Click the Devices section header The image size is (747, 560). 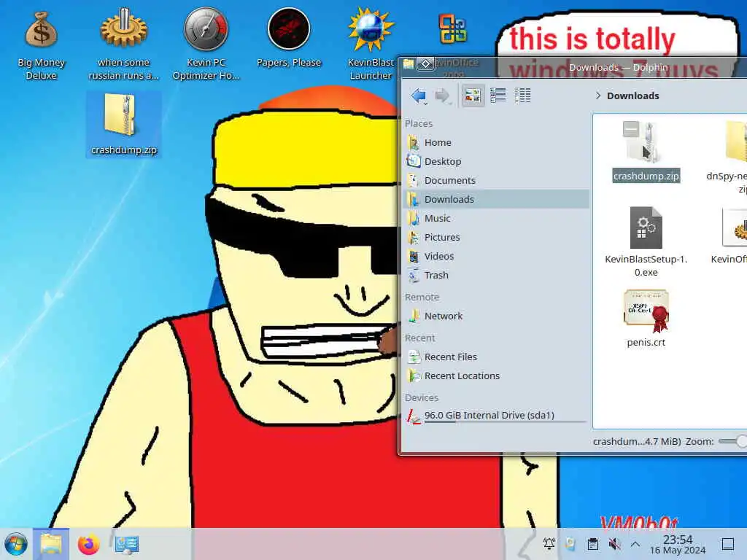click(422, 397)
